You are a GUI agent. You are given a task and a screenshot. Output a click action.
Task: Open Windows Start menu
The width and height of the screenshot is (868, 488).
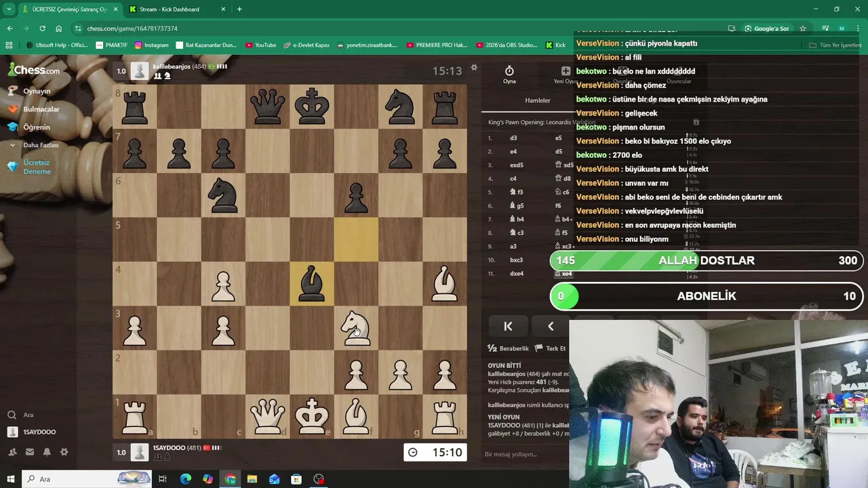tap(10, 479)
